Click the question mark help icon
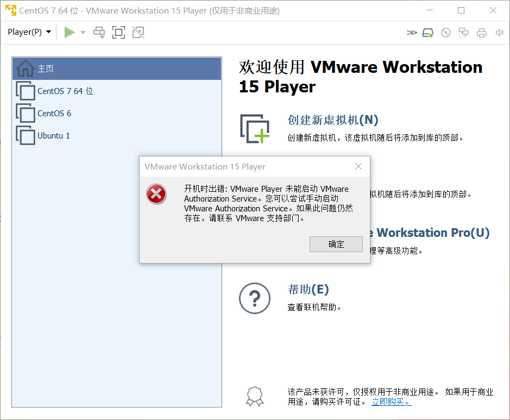The height and width of the screenshot is (420, 510). coord(255,298)
